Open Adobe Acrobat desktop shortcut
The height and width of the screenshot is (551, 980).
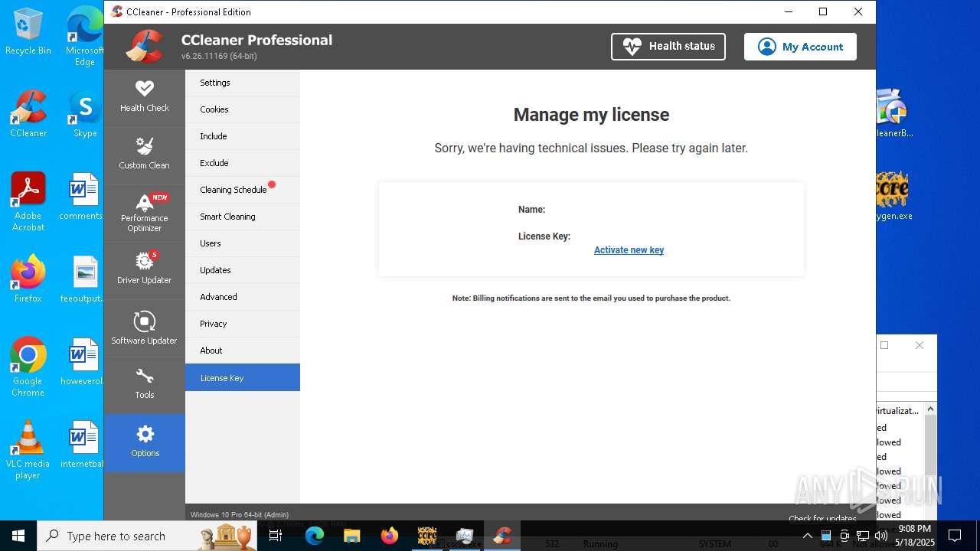pyautogui.click(x=28, y=202)
